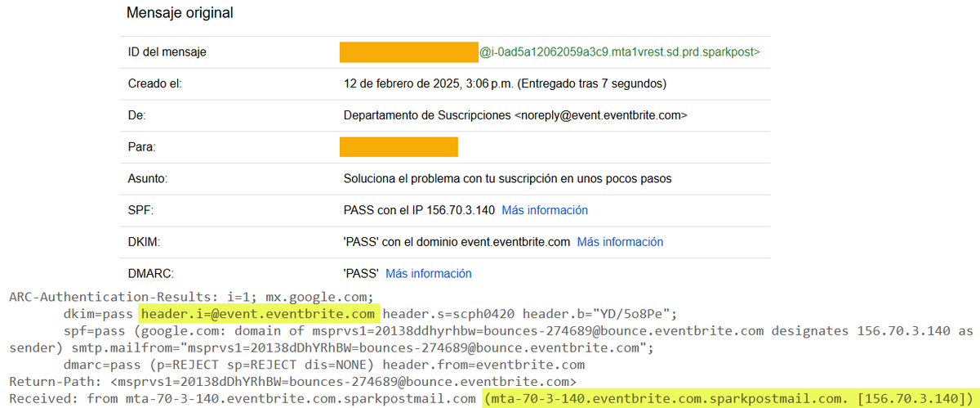The height and width of the screenshot is (408, 980).
Task: Click the 'DKIM:' label
Action: [x=144, y=242]
